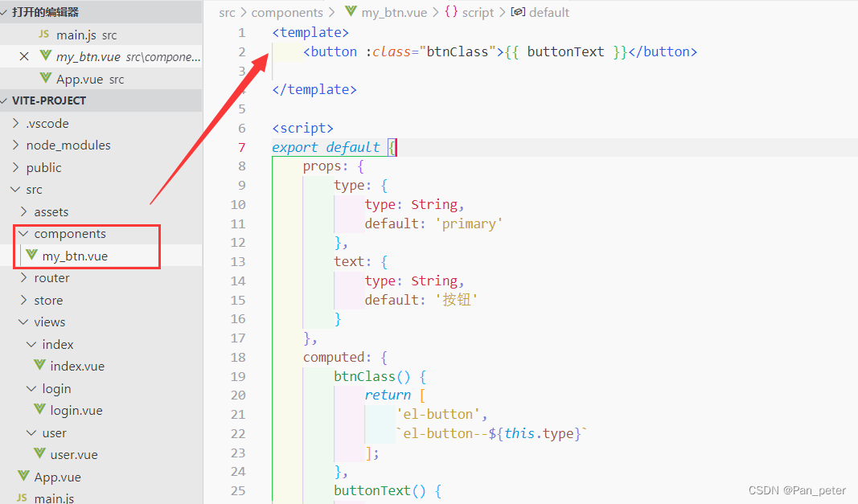Expand the .vscode folder
This screenshot has height=504, width=858.
point(15,123)
